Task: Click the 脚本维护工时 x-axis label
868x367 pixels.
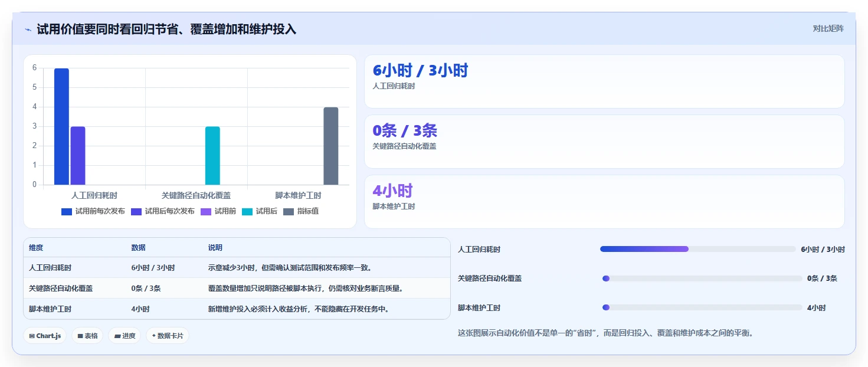Action: (x=298, y=195)
